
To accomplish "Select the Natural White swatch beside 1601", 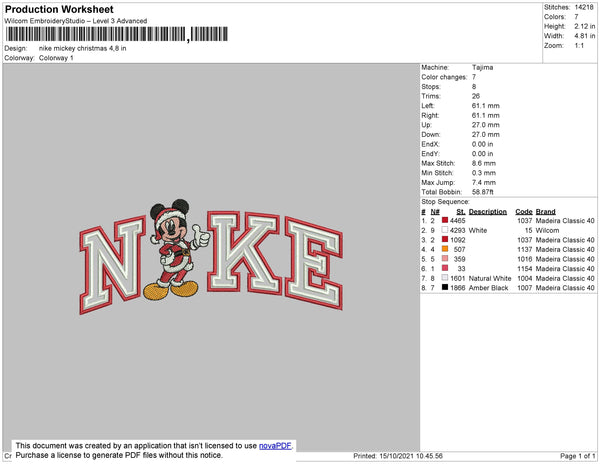I will click(445, 278).
